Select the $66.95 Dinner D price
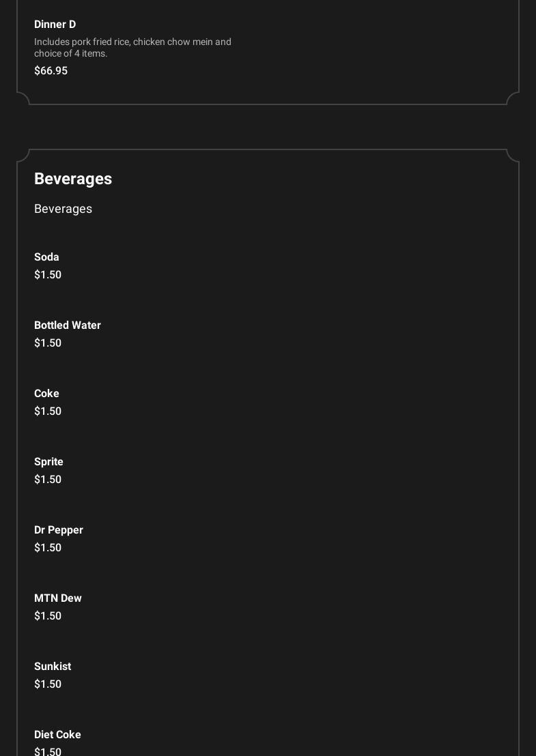The width and height of the screenshot is (536, 756). 51,71
